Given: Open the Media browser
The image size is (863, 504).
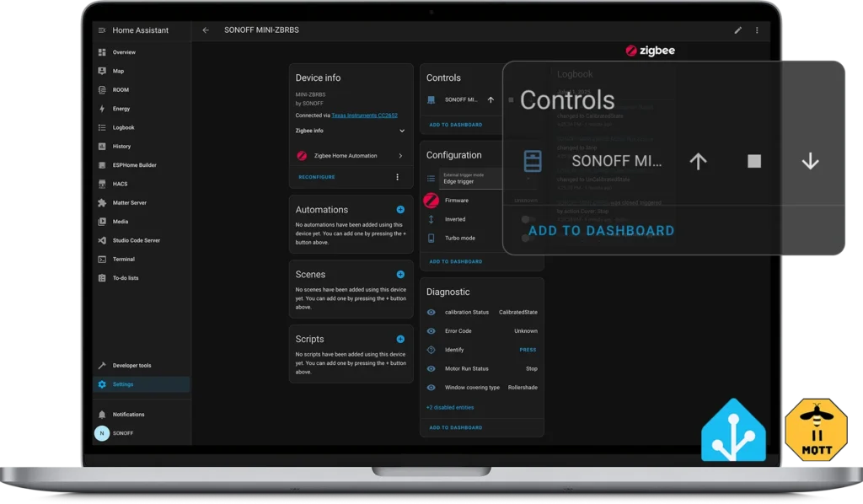Looking at the screenshot, I should 141,221.
